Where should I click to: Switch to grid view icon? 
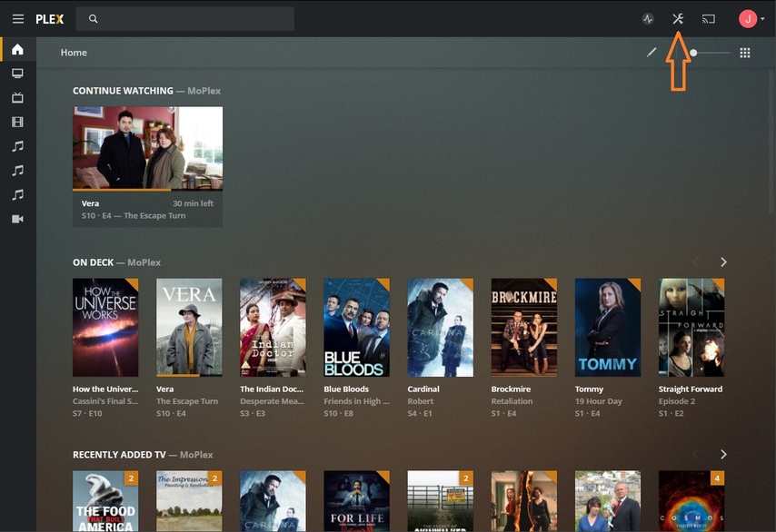tap(745, 53)
